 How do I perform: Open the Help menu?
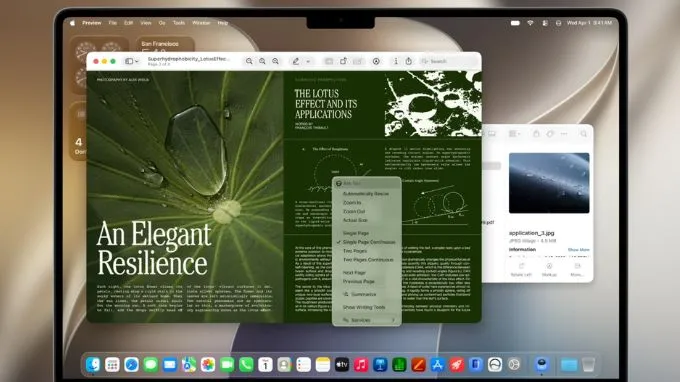[222, 23]
